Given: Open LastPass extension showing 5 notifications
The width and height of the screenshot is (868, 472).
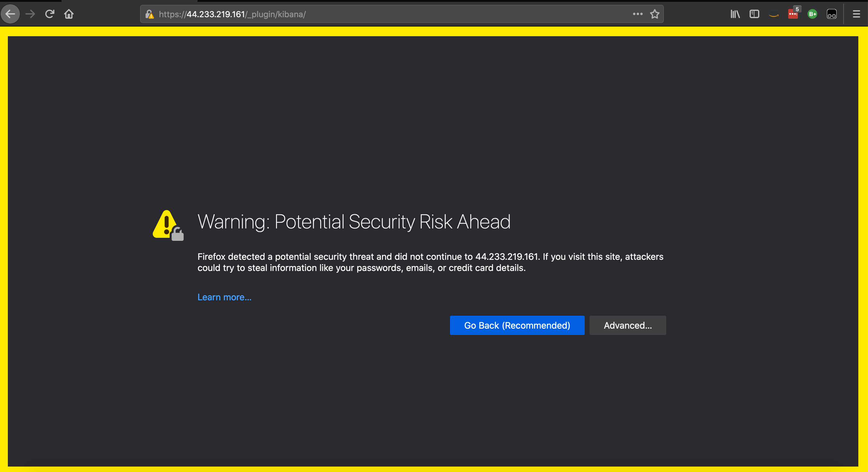Looking at the screenshot, I should [x=792, y=15].
